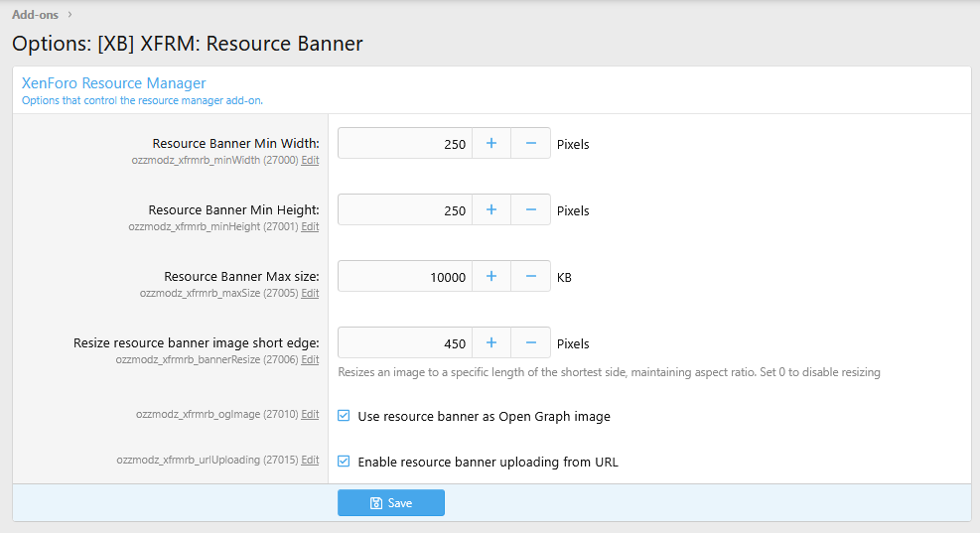The image size is (980, 533).
Task: Edit the ozzmodz_xfrmrb_ogImage option
Action: pyautogui.click(x=310, y=414)
